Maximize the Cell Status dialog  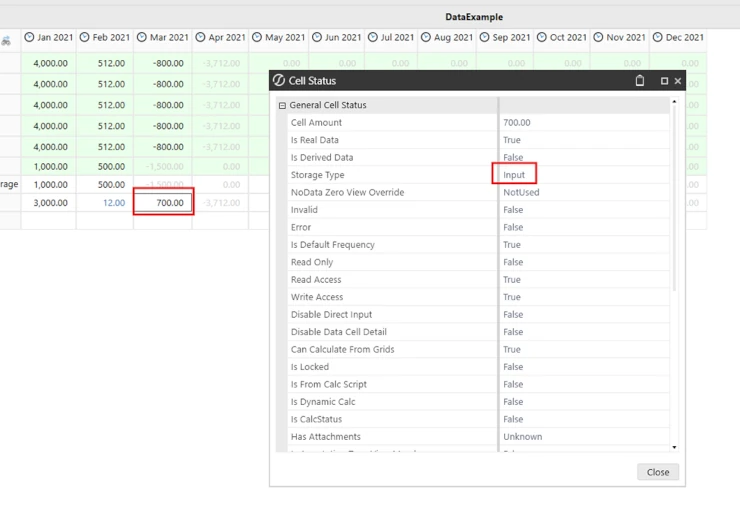(664, 81)
